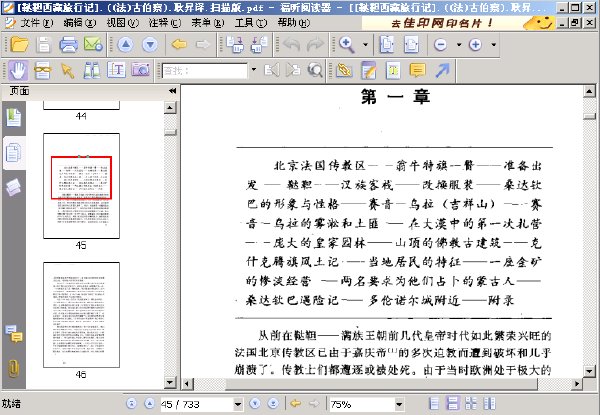Select the blue arrow drawing tool
The image size is (600, 415).
coord(442,70)
